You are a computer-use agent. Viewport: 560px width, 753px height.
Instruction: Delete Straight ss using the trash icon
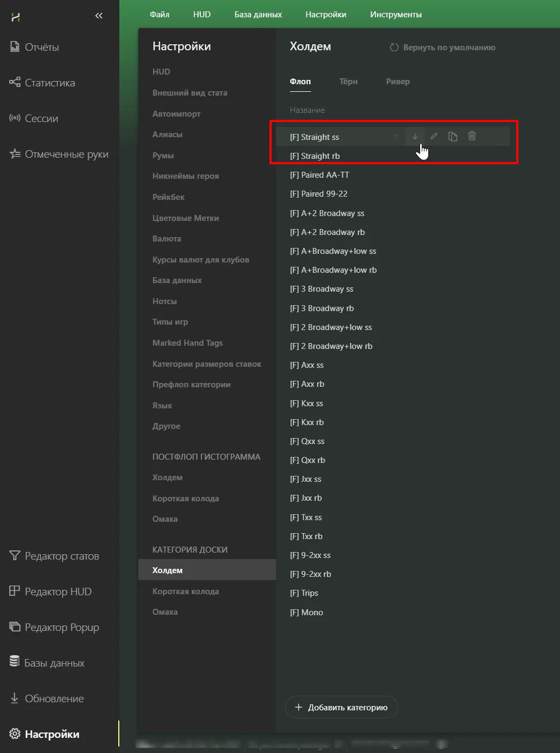(472, 136)
